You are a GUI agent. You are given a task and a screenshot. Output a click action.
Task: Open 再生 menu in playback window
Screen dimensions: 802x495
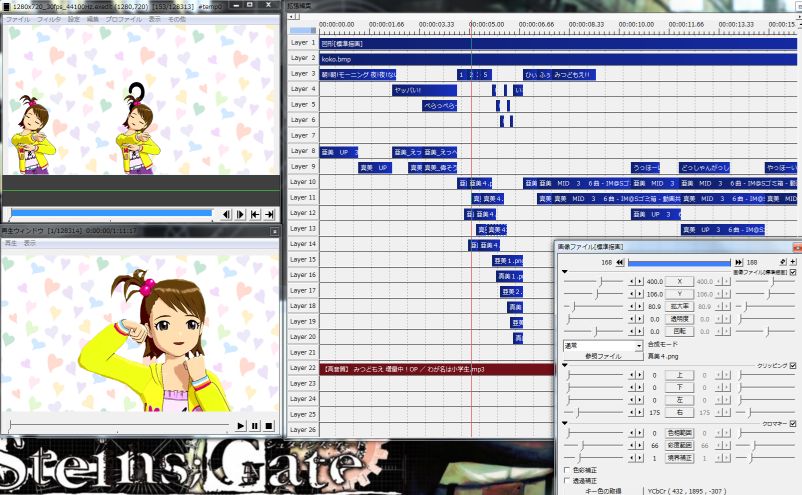click(11, 243)
